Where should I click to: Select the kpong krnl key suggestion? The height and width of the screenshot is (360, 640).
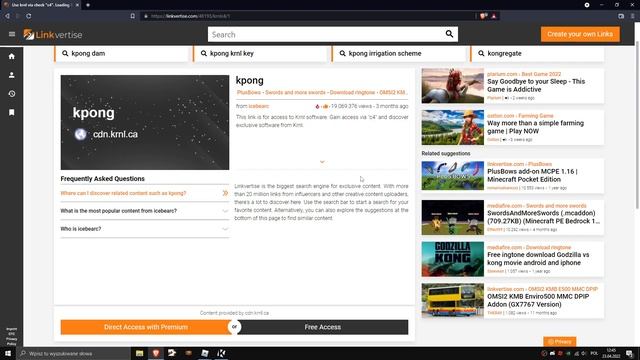(260, 53)
